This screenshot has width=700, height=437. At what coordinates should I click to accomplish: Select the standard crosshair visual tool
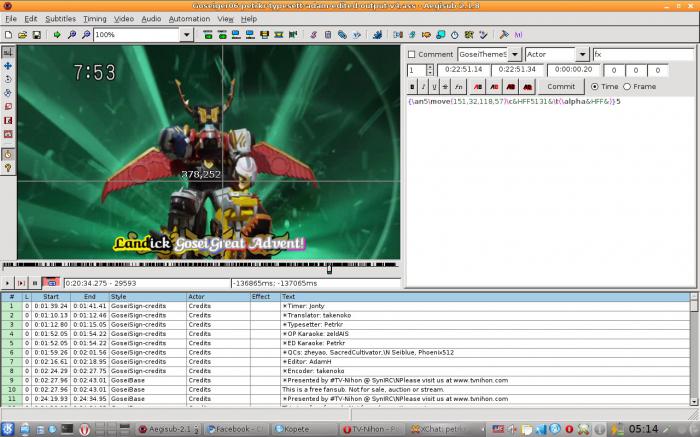click(8, 52)
